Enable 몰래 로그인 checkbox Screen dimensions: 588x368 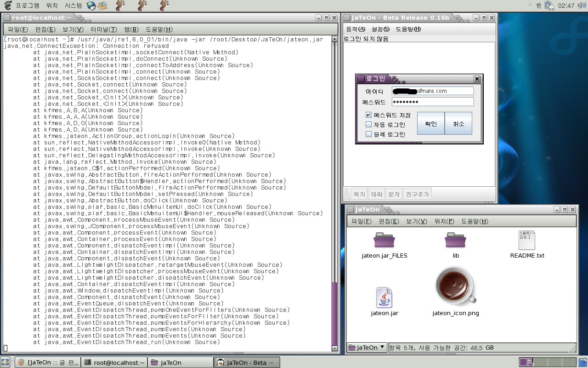pos(368,134)
